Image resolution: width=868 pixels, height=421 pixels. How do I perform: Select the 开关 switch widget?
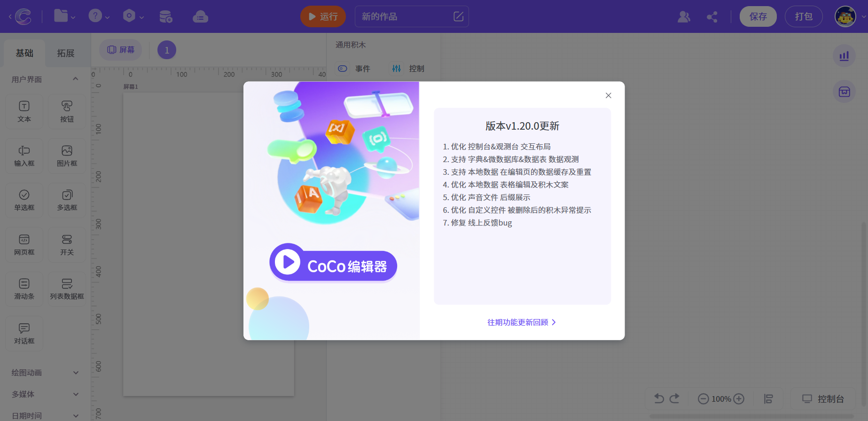click(67, 245)
